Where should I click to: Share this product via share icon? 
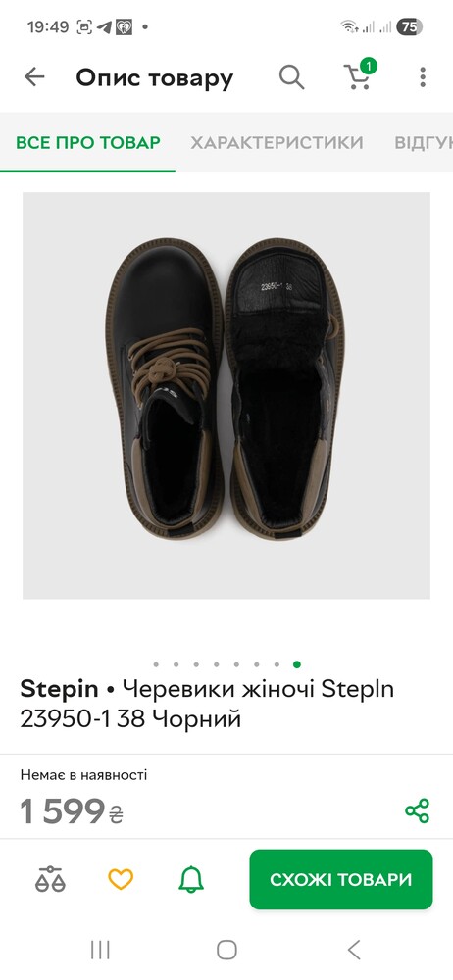pos(418,810)
